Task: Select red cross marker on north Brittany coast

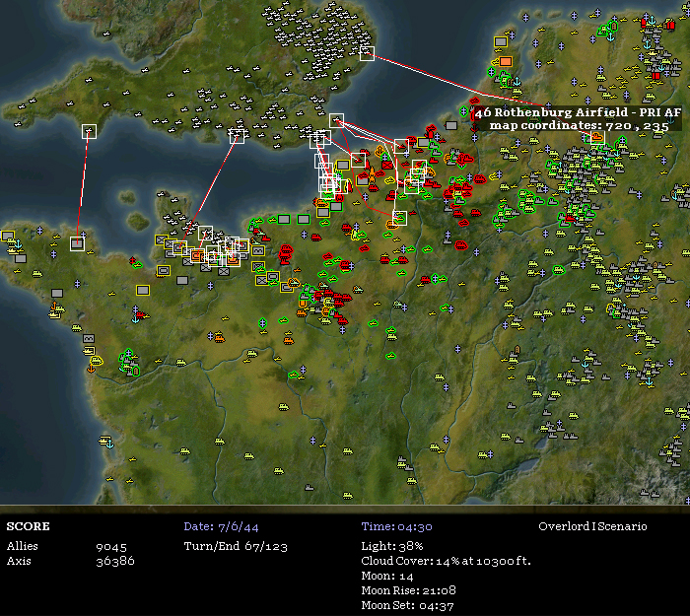Action: [x=132, y=261]
